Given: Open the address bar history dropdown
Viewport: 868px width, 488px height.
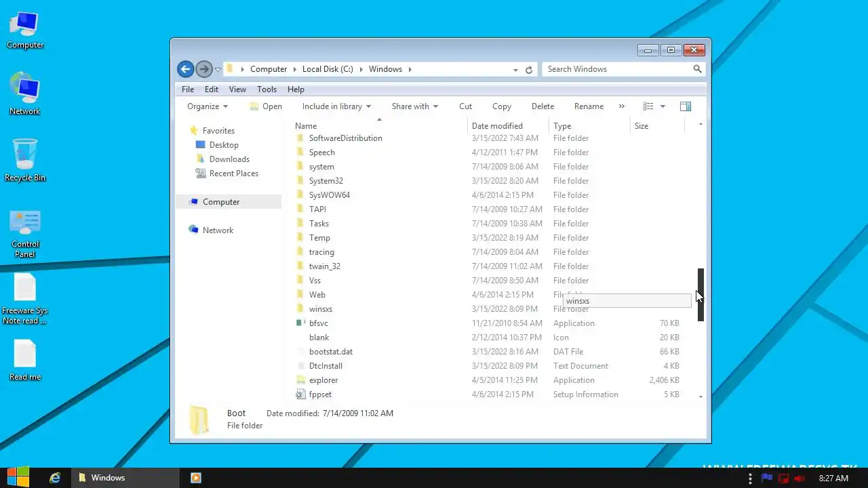Looking at the screenshot, I should [x=516, y=69].
